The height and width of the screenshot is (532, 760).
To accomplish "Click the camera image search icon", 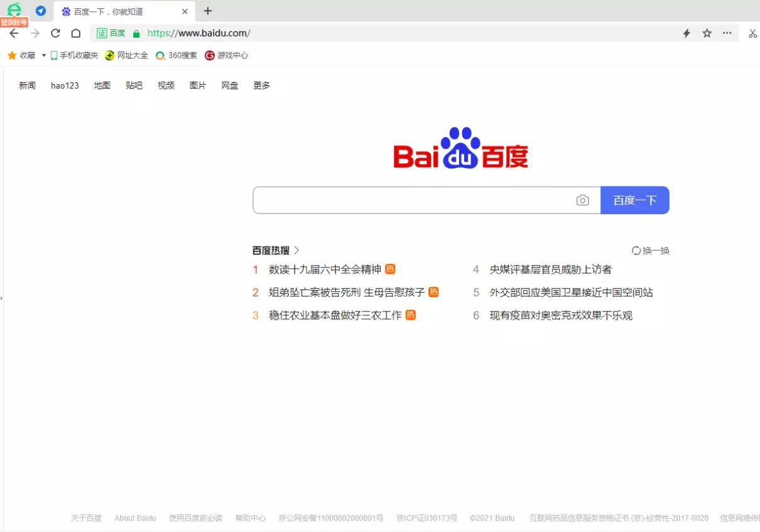I will pos(583,200).
